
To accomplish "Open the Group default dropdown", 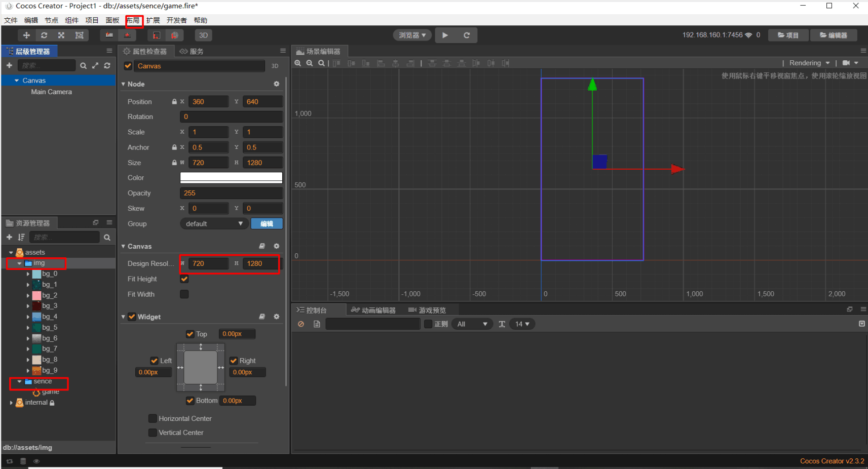I will coord(213,223).
